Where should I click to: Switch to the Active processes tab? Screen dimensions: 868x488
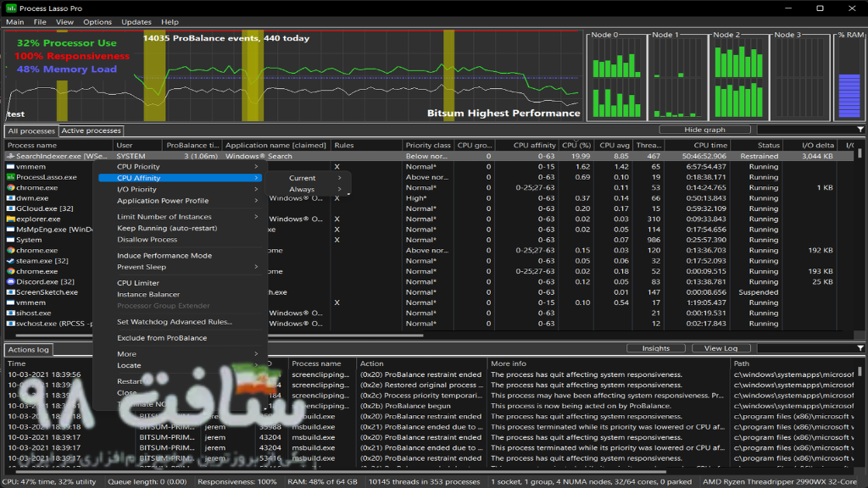(92, 130)
